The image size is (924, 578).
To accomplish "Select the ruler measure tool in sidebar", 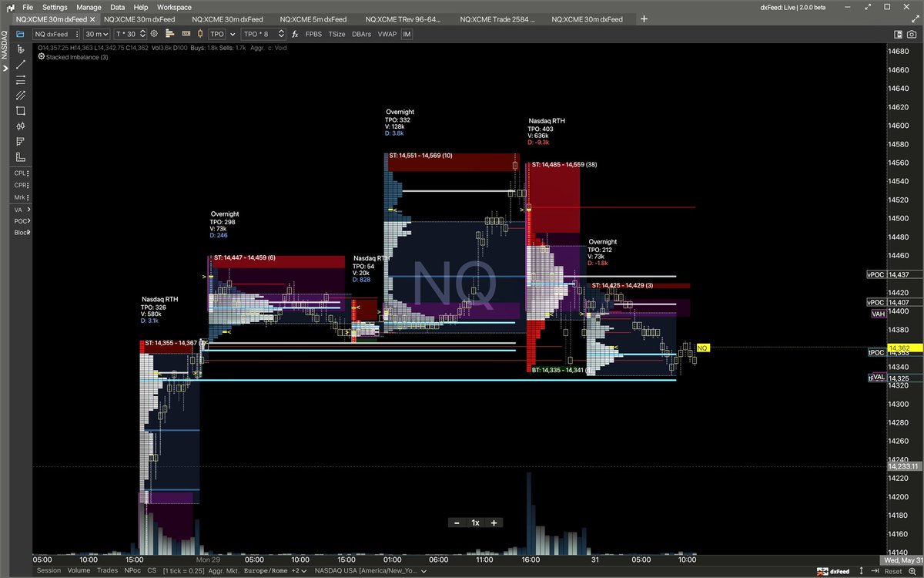I will pos(21,157).
